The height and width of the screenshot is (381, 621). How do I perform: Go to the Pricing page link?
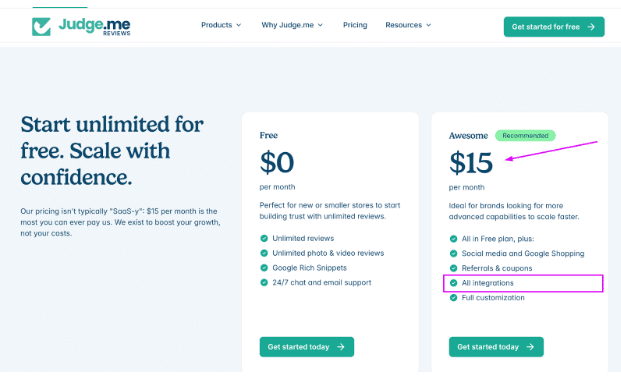pyautogui.click(x=355, y=25)
